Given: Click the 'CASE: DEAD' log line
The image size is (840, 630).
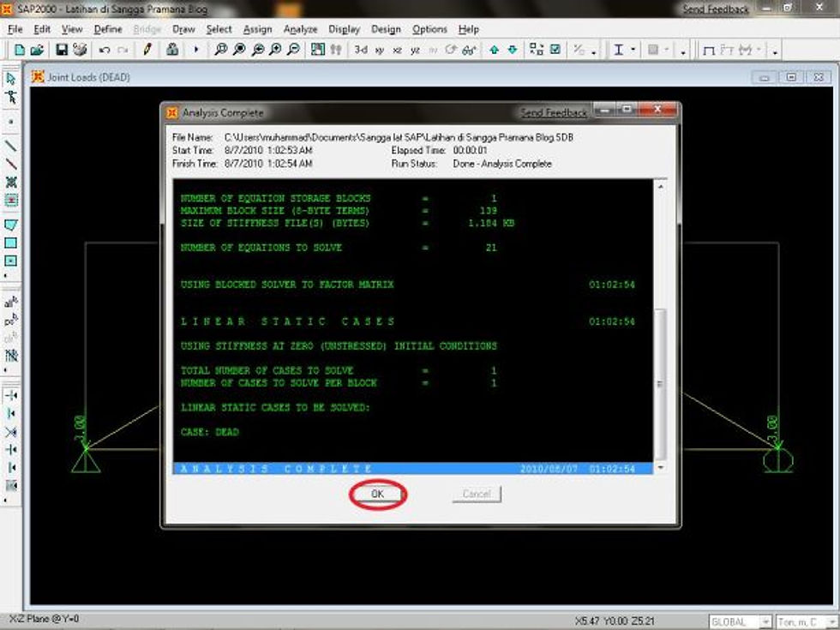Looking at the screenshot, I should [210, 432].
